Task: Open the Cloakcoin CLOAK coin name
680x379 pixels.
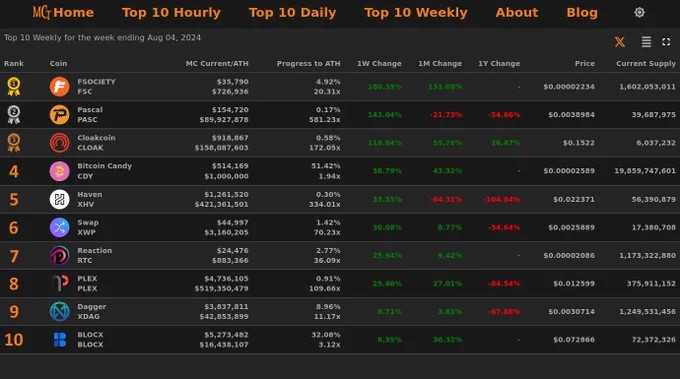Action: (96, 143)
